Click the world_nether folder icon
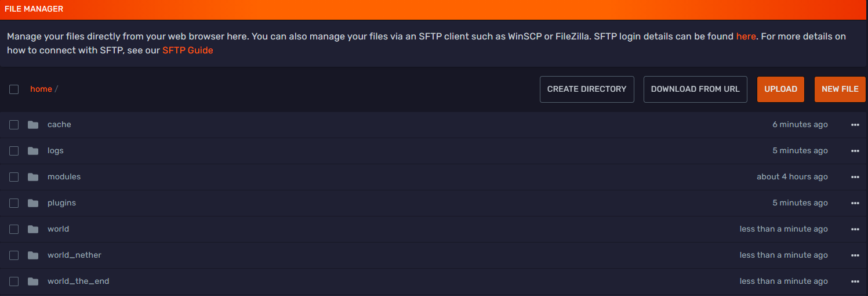The width and height of the screenshot is (868, 296). point(33,255)
